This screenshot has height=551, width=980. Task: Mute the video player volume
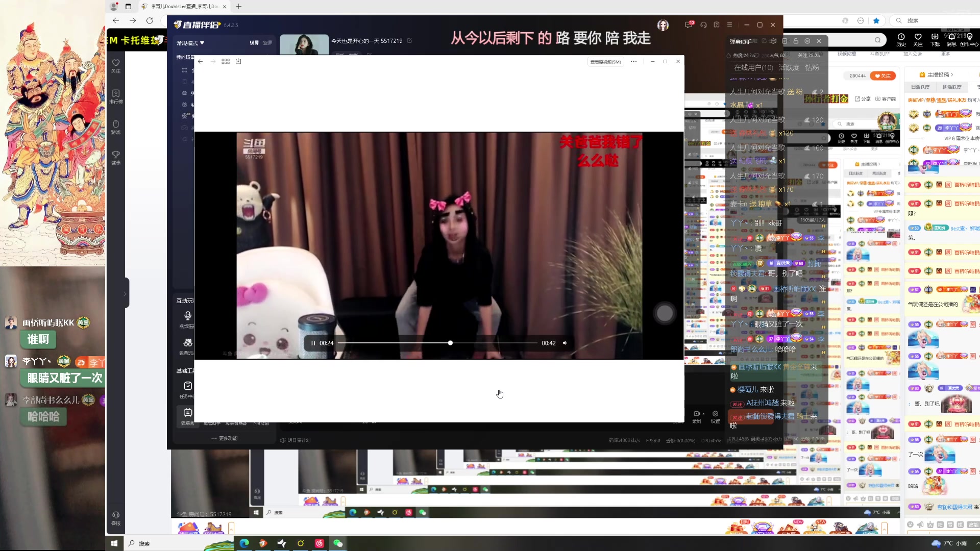565,343
